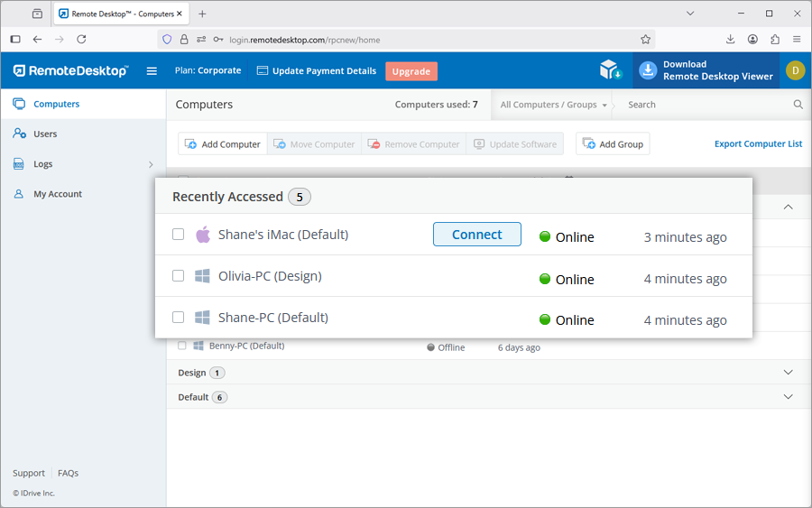Image resolution: width=812 pixels, height=508 pixels.
Task: Open the browser extensions icon
Action: (x=775, y=40)
